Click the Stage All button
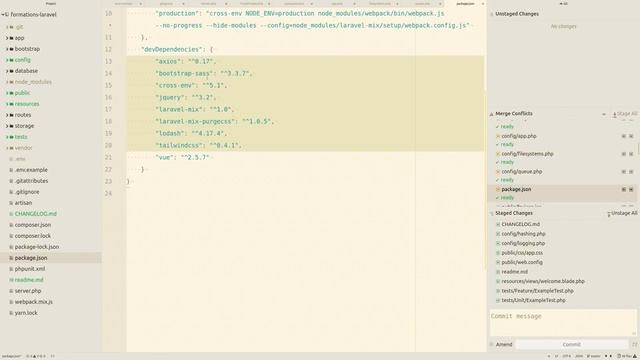 [625, 114]
